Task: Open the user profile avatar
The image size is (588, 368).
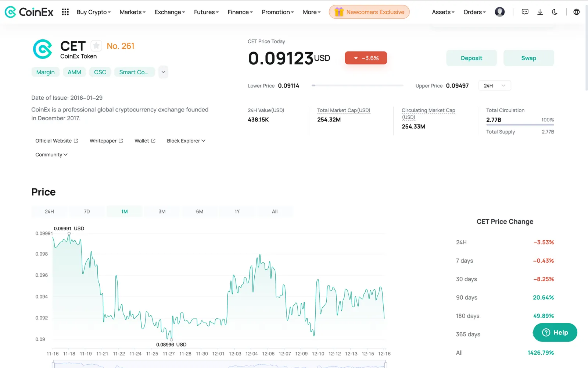Action: click(500, 12)
